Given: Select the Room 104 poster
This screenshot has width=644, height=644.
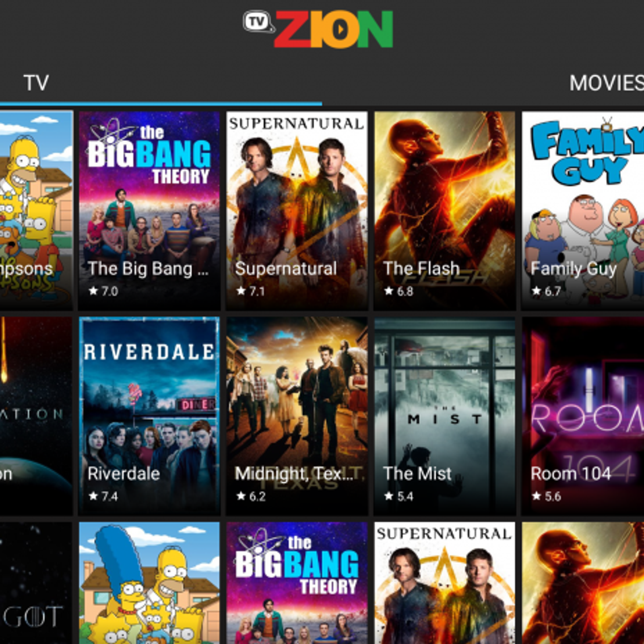Looking at the screenshot, I should tap(583, 416).
